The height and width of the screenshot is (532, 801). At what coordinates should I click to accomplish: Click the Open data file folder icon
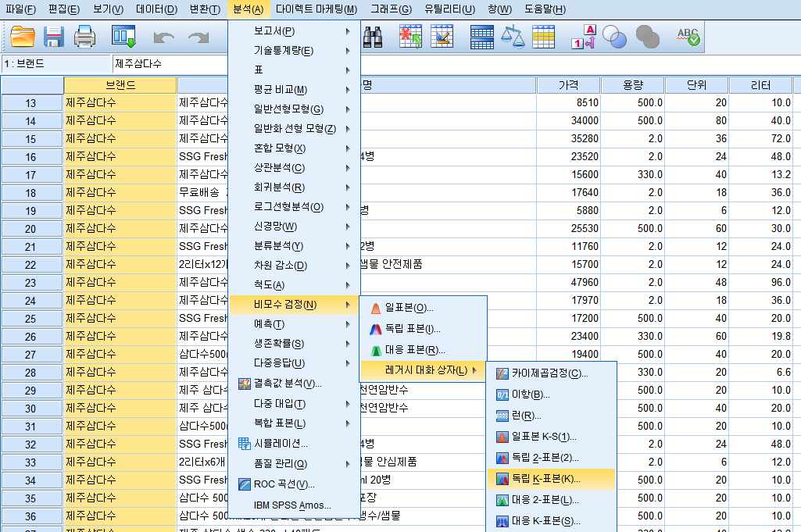[x=23, y=37]
